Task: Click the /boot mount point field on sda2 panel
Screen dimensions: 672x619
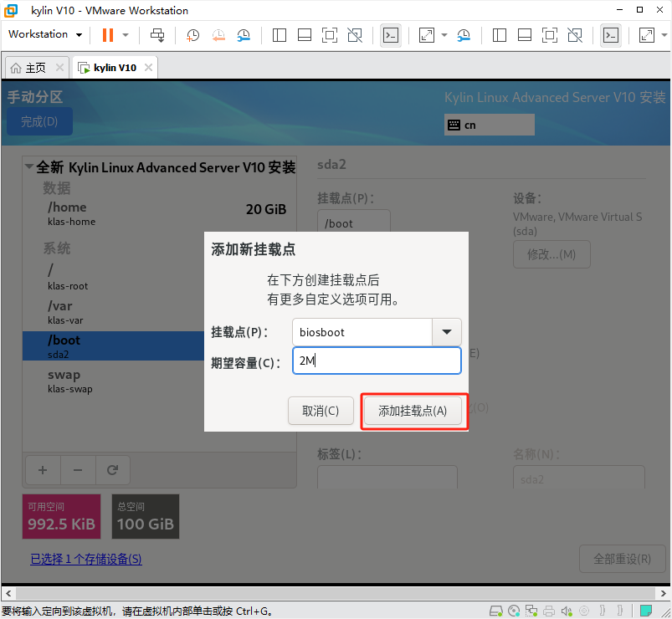Action: click(354, 221)
